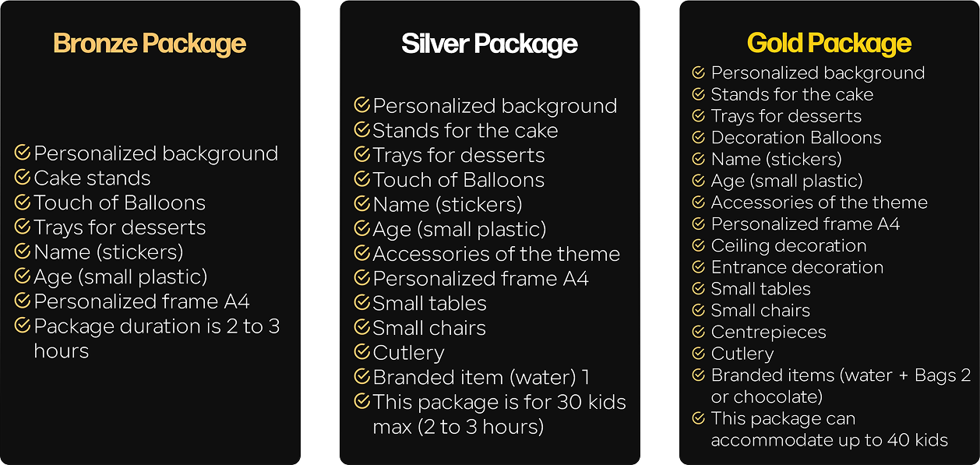The image size is (980, 465).
Task: Click the check icon beside Decoration Balloons
Action: point(699,137)
